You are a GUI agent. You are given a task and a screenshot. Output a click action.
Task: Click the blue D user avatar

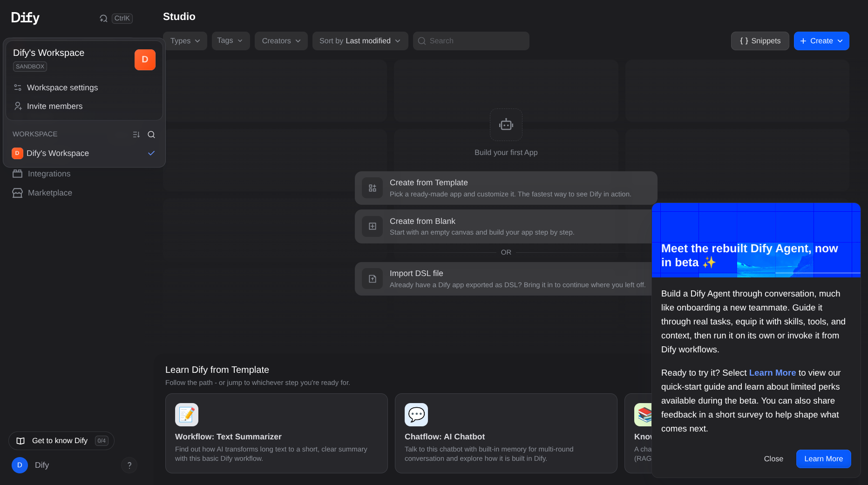tap(20, 465)
